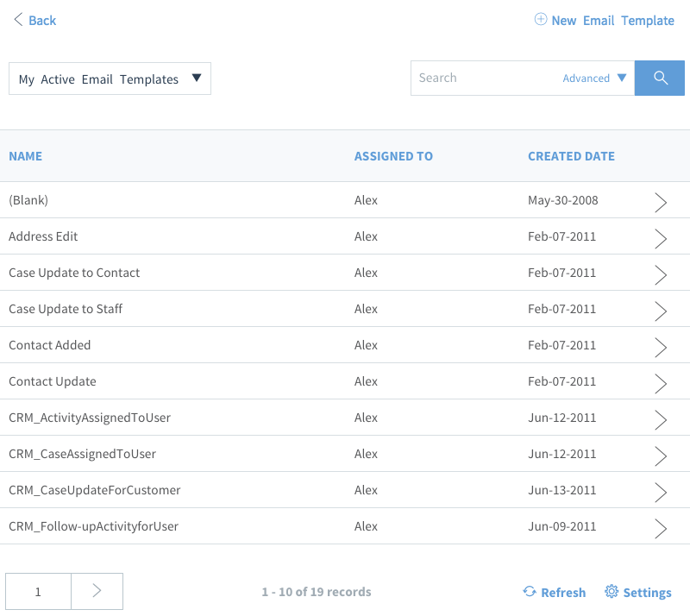Screen dimensions: 690x616
Task: Go to next page of records
Action: [97, 591]
